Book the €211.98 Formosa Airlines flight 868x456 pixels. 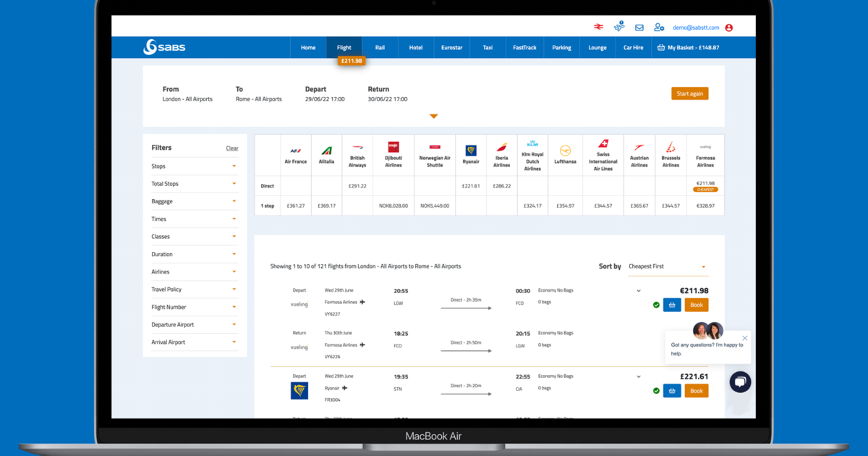click(x=696, y=305)
